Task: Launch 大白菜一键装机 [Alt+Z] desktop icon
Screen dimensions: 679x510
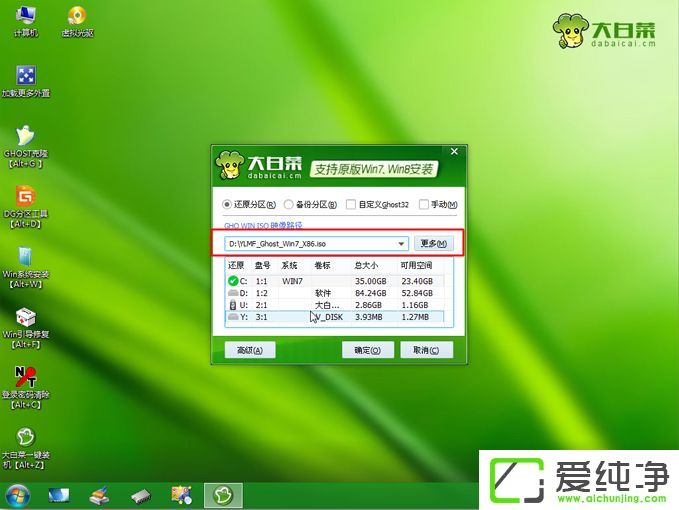Action: (26, 449)
